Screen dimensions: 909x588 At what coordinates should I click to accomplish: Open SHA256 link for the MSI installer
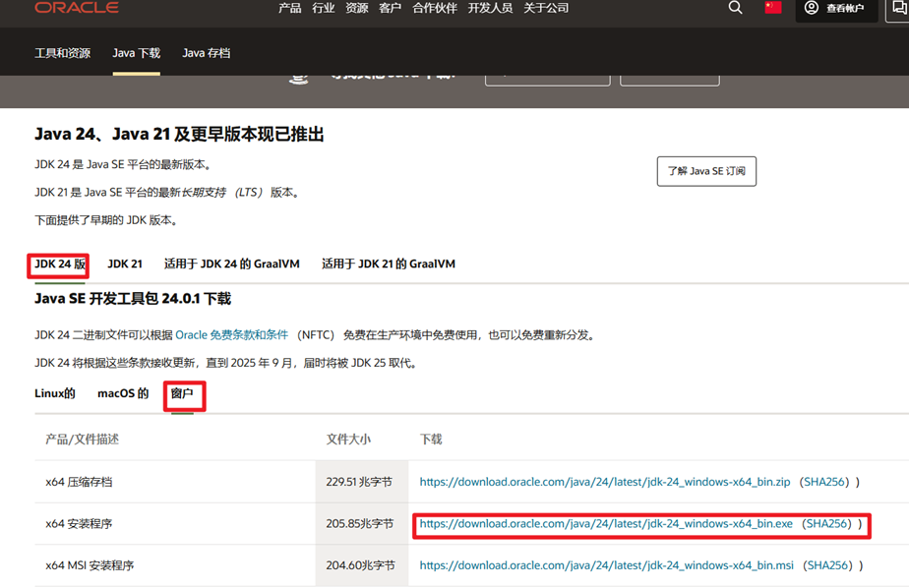click(828, 565)
